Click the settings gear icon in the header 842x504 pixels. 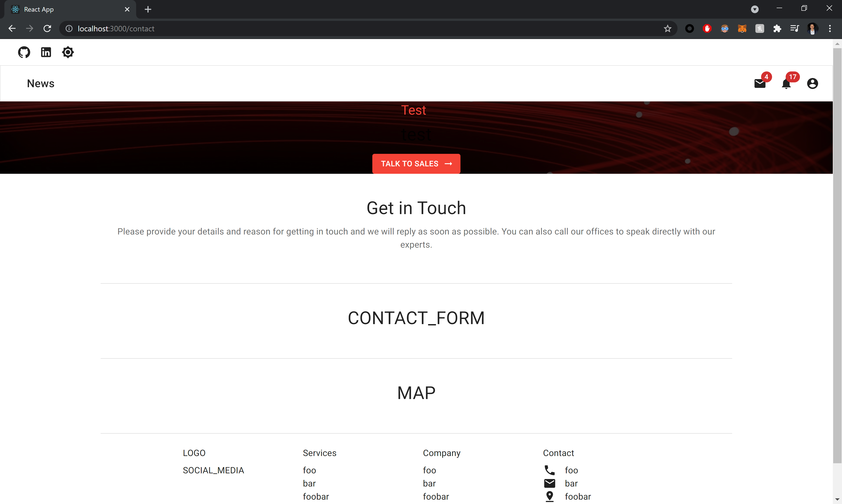click(68, 52)
